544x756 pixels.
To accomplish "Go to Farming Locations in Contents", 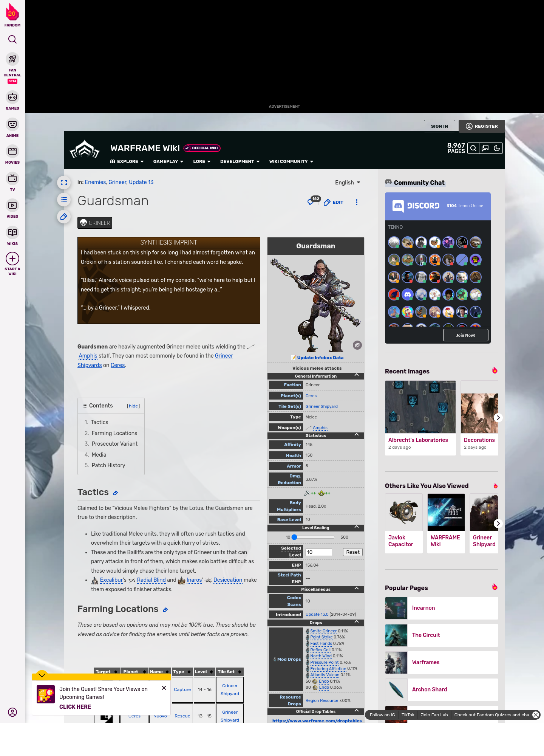I will 114,433.
